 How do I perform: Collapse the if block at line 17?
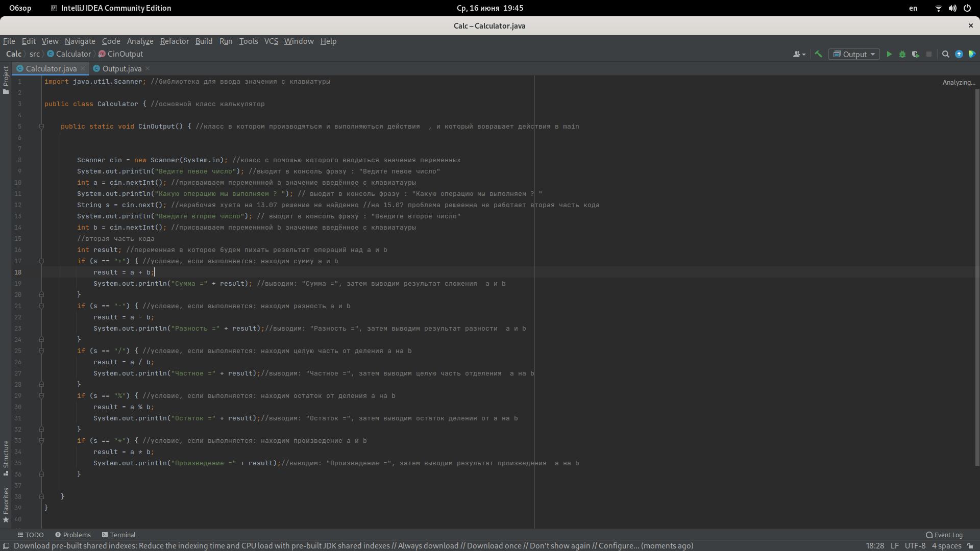tap(42, 261)
